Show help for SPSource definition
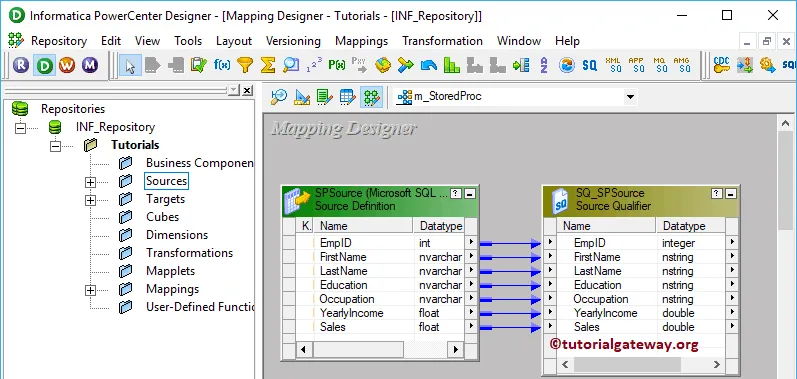The width and height of the screenshot is (797, 379). coord(456,194)
